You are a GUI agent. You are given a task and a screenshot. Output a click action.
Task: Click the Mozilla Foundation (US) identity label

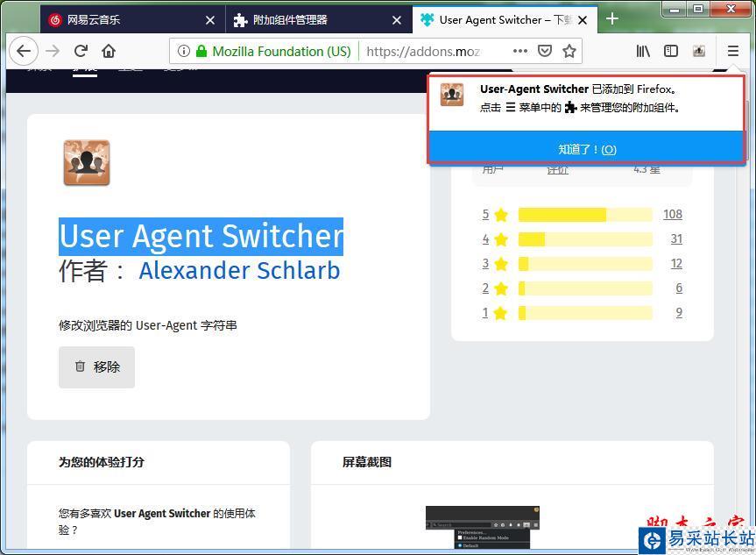click(x=281, y=51)
